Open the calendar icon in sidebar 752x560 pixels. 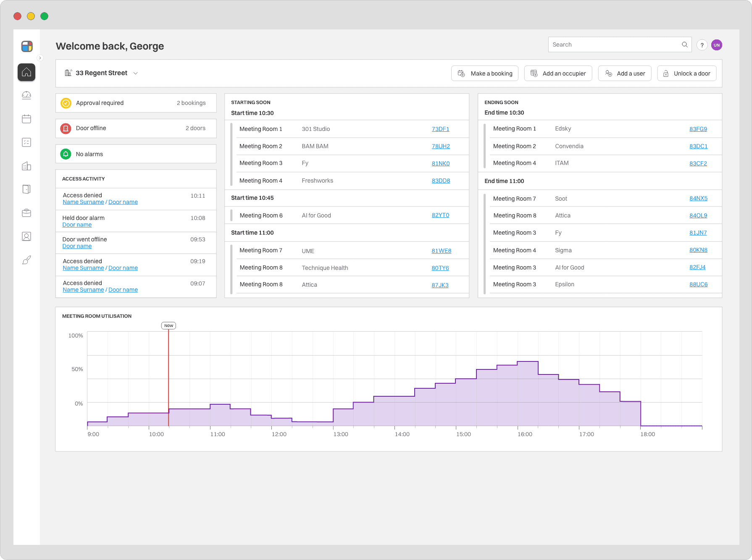click(26, 119)
